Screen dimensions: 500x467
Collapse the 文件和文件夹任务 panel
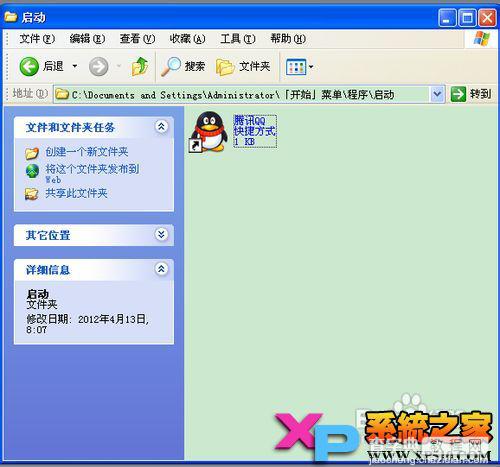[x=161, y=127]
